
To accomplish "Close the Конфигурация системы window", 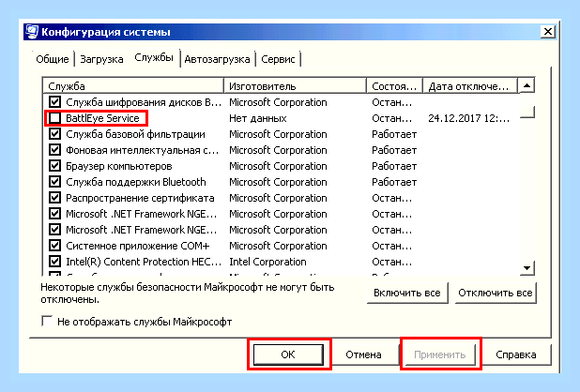I will (548, 32).
